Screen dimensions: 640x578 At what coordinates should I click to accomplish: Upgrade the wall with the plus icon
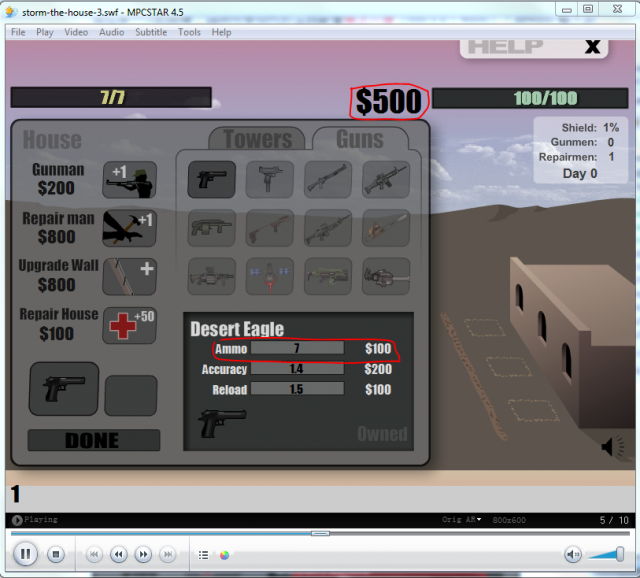129,277
